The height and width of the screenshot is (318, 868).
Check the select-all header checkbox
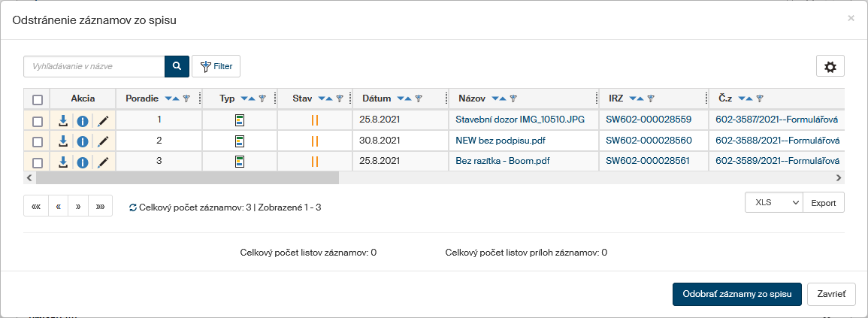[37, 99]
